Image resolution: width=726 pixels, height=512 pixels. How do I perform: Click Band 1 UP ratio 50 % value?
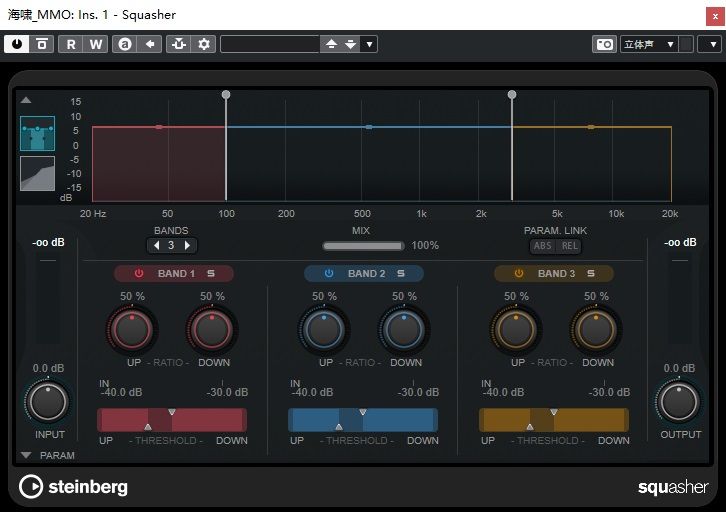132,296
